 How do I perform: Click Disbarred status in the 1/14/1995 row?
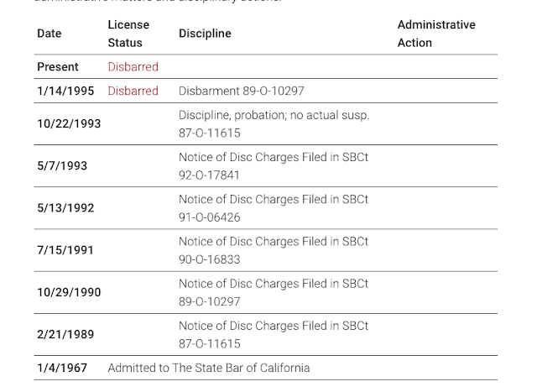[x=133, y=91]
